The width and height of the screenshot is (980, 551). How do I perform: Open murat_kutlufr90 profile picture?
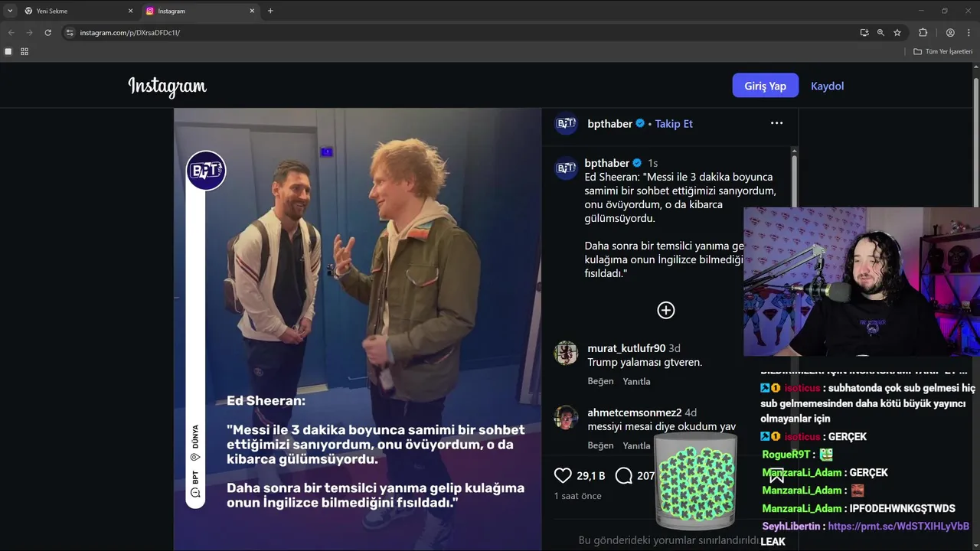[x=566, y=353]
